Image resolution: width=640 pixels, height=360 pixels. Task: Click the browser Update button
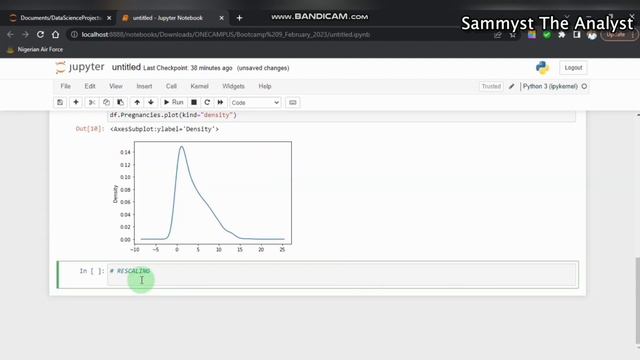[618, 35]
